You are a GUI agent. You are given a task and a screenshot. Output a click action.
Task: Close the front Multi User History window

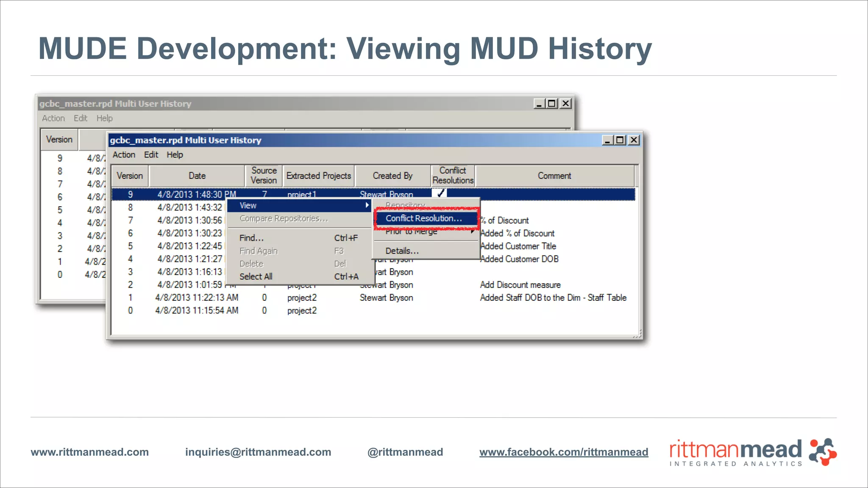tap(634, 140)
